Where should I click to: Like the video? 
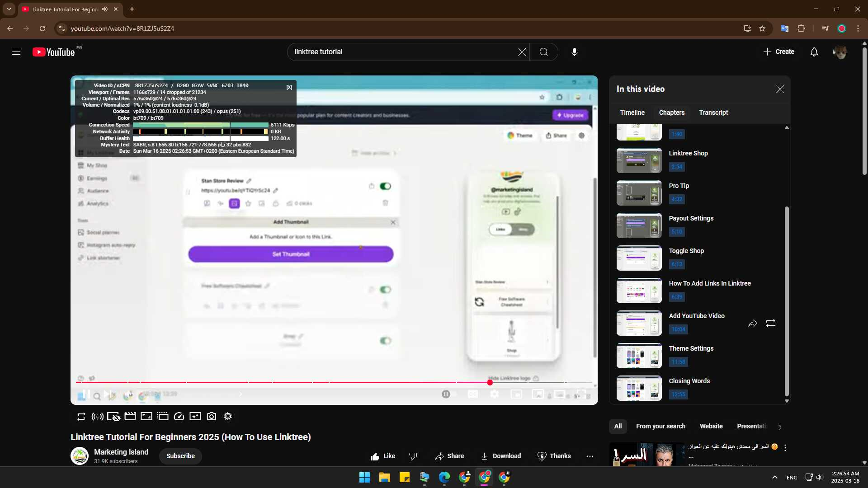(383, 456)
